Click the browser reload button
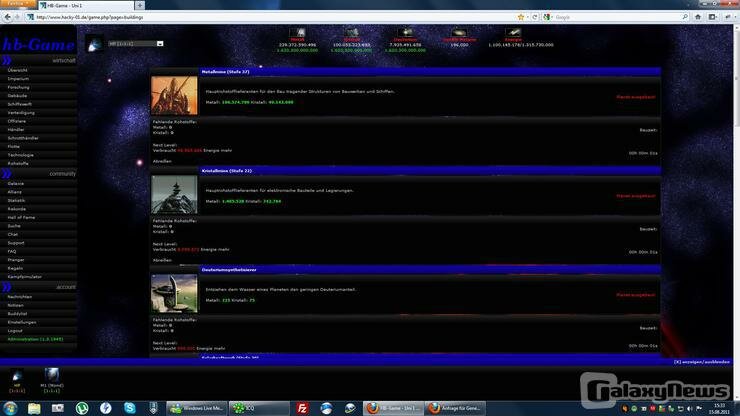Viewport: 740px width, 416px height. click(x=535, y=17)
